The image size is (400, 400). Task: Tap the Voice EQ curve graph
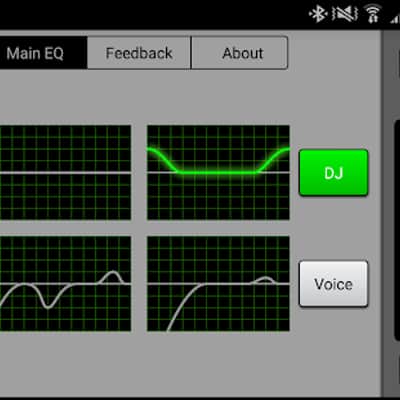tap(218, 284)
